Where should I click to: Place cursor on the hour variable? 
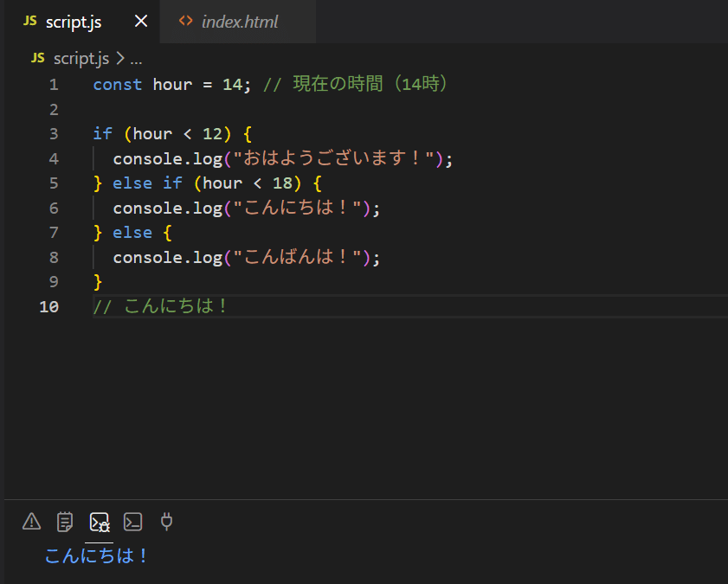171,84
